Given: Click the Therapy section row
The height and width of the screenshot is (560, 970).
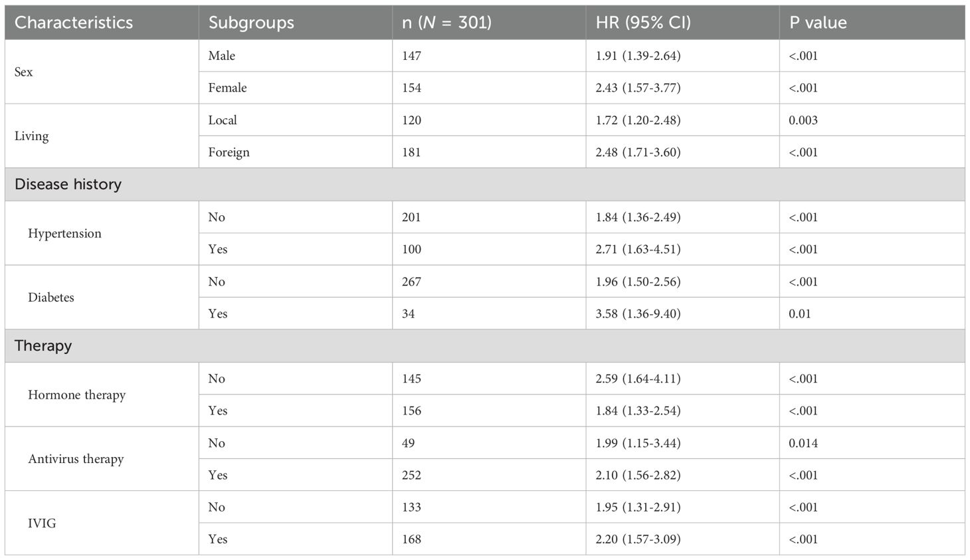Looking at the screenshot, I should pos(43,345).
